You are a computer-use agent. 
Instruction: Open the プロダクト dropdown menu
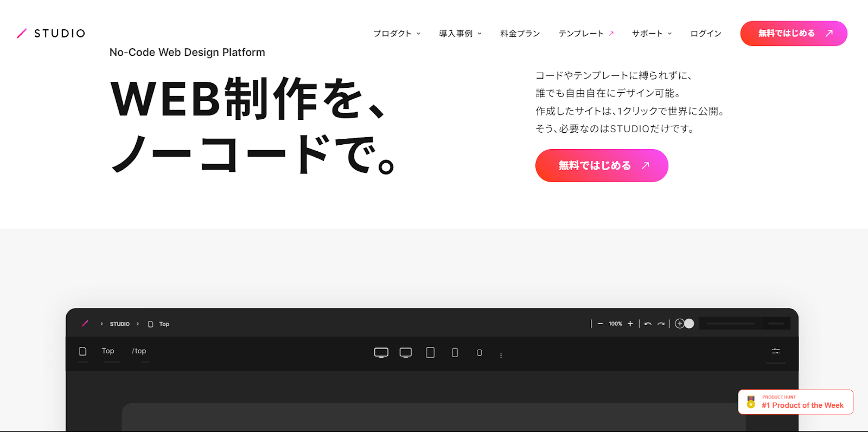click(397, 34)
